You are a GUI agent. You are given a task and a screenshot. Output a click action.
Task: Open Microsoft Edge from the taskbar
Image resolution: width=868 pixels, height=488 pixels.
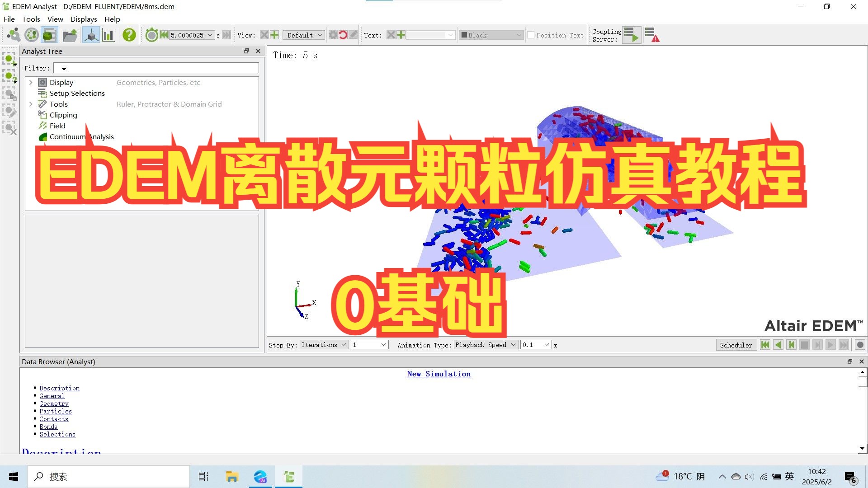click(x=260, y=477)
